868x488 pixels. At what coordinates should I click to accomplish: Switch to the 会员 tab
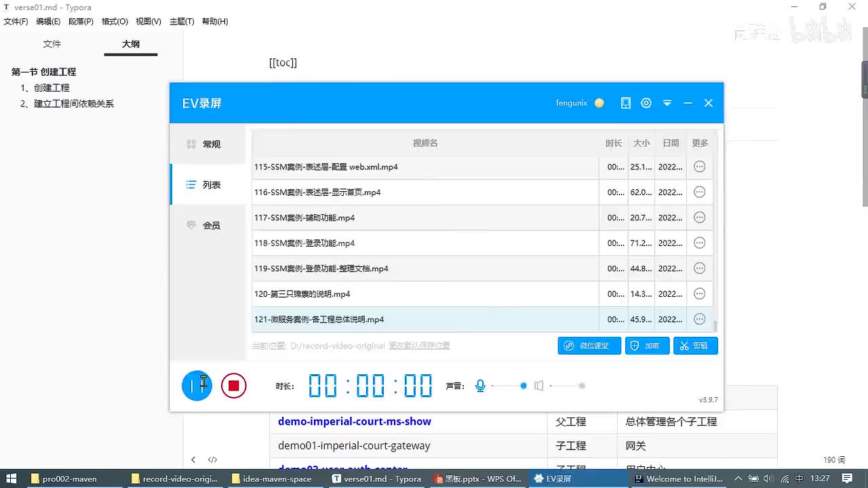click(x=208, y=225)
